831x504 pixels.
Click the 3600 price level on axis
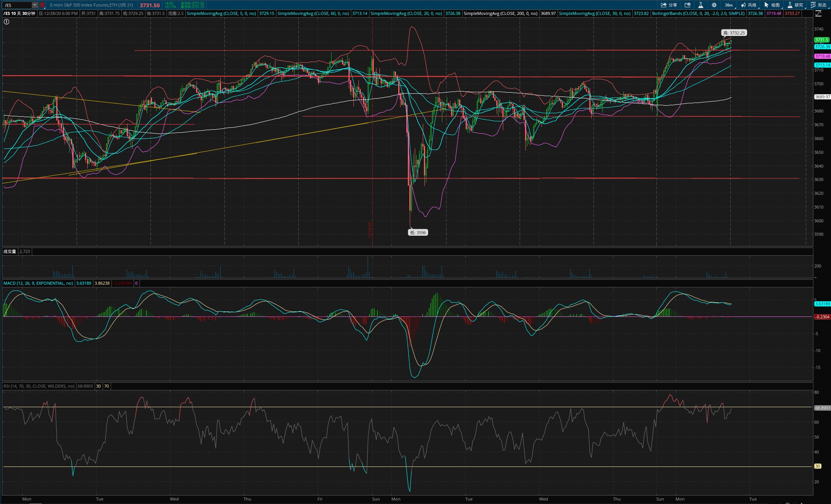[x=819, y=221]
